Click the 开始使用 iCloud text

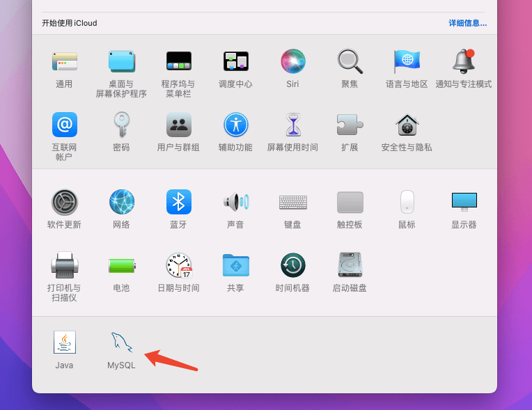(70, 23)
